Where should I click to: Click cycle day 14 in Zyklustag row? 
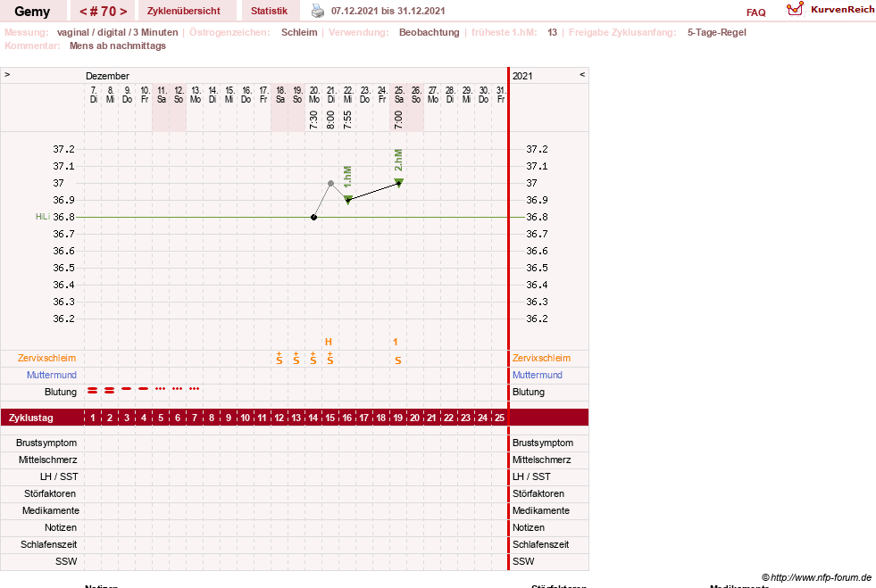(313, 418)
